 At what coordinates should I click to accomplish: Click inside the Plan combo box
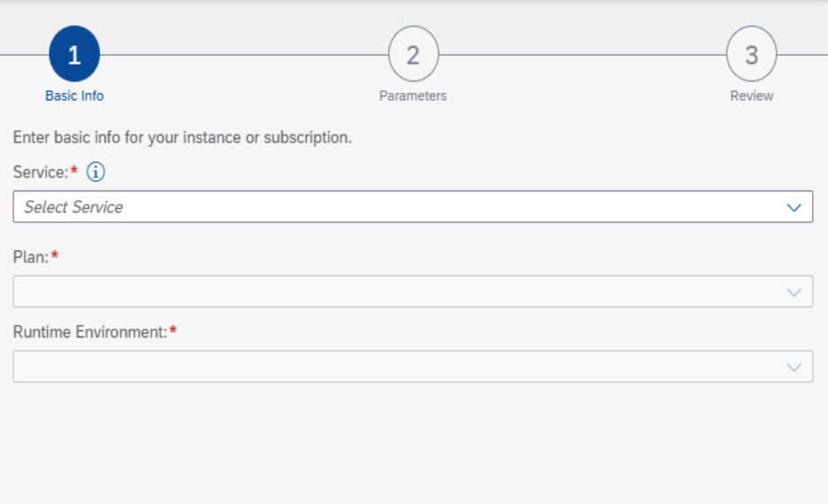[413, 291]
